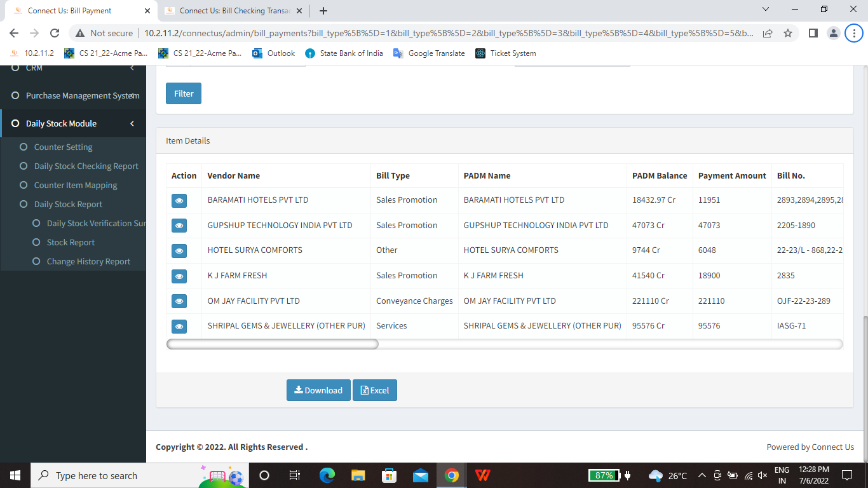868x488 pixels.
Task: Click the address bar URL
Action: coord(449,33)
